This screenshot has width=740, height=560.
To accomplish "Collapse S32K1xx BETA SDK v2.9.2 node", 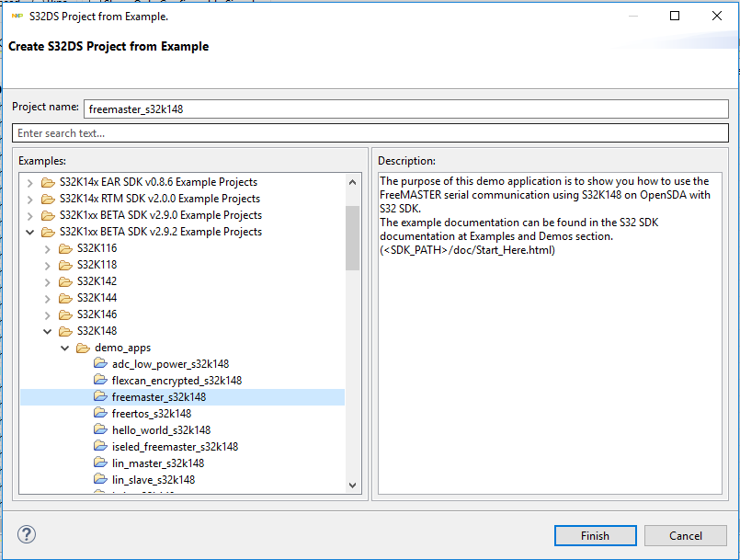I will (30, 232).
